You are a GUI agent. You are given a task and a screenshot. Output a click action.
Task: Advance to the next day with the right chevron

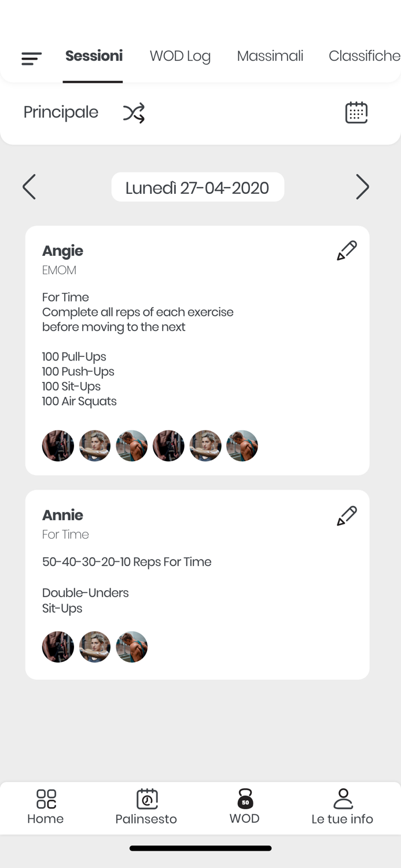363,187
